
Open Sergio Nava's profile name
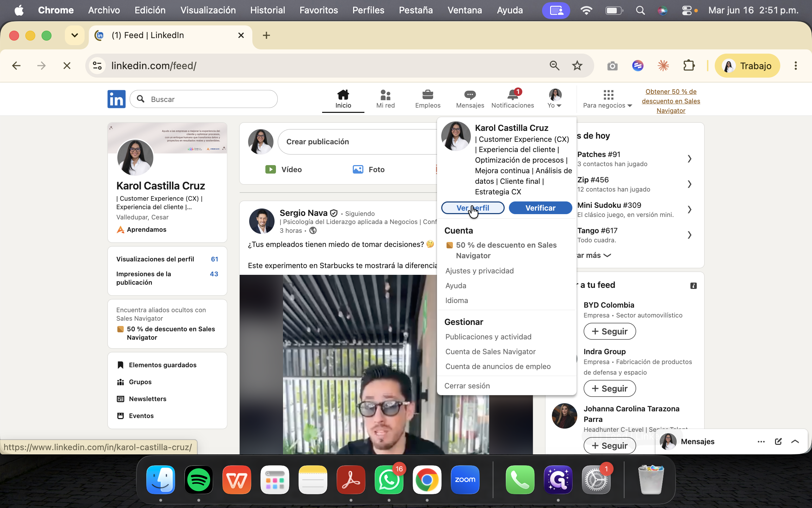tap(303, 213)
